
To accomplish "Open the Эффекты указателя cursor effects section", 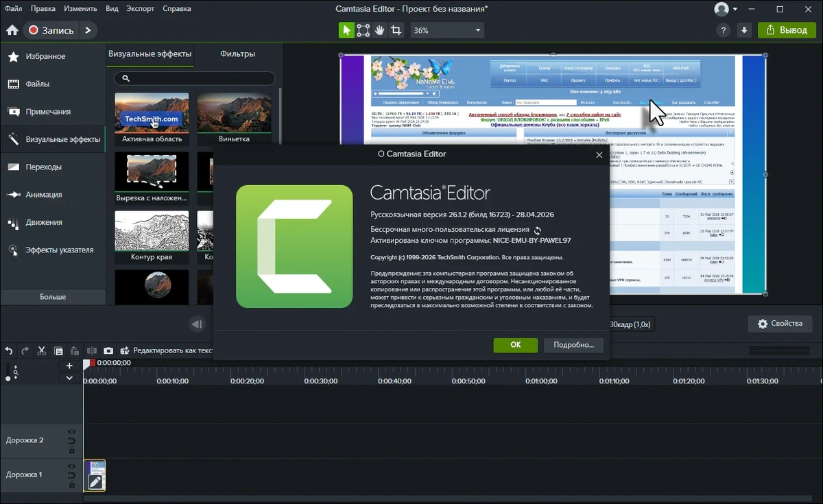I will point(52,250).
